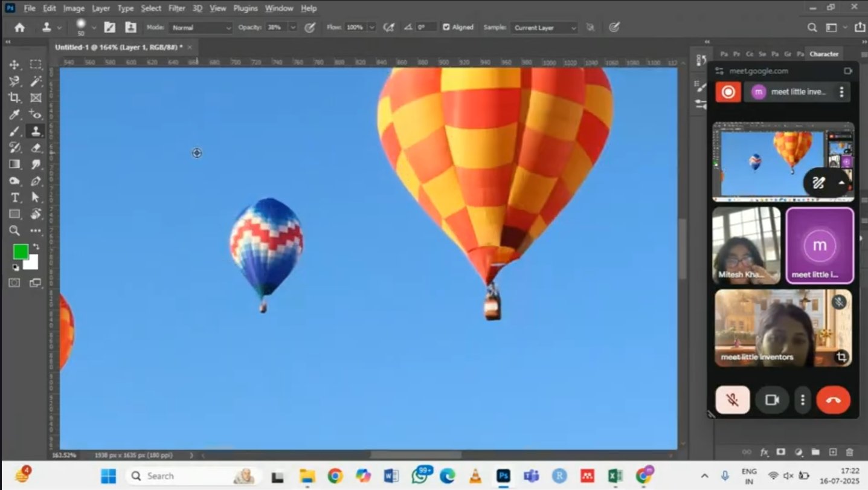Expand the Opacity slider dropdown
Image resolution: width=868 pixels, height=490 pixels.
(293, 27)
